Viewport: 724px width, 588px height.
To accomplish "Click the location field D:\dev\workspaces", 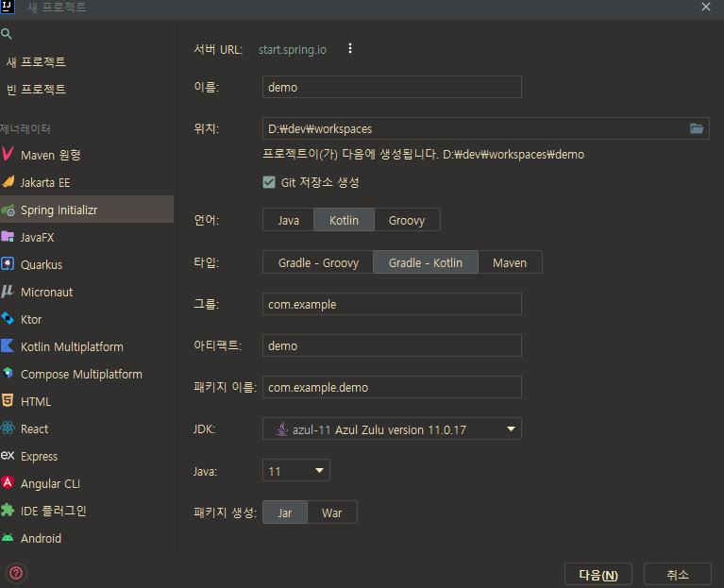I will tap(486, 128).
